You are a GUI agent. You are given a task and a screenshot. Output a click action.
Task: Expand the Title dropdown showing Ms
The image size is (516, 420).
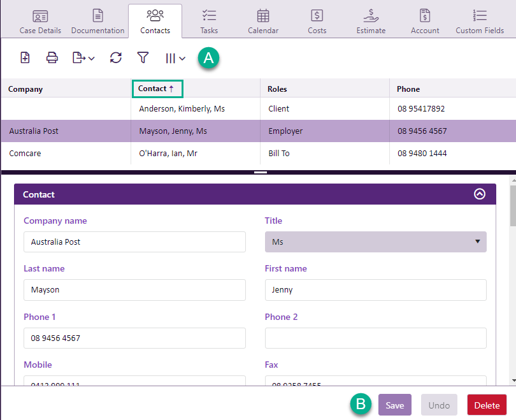pos(375,242)
